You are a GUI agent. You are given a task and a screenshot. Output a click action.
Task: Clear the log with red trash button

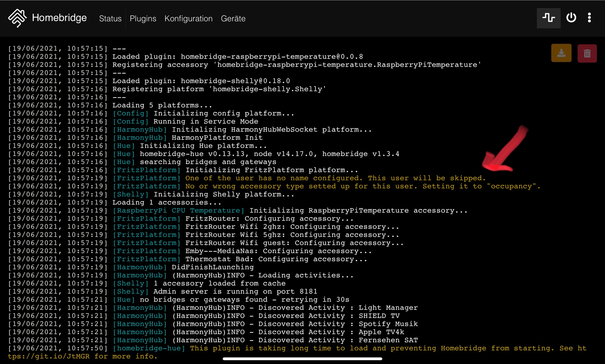click(587, 53)
